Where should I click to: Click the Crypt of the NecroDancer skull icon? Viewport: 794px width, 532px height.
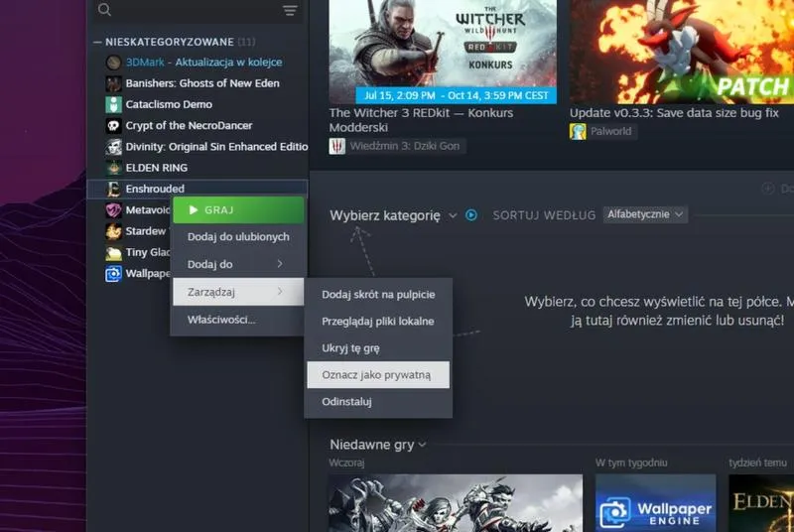(113, 125)
